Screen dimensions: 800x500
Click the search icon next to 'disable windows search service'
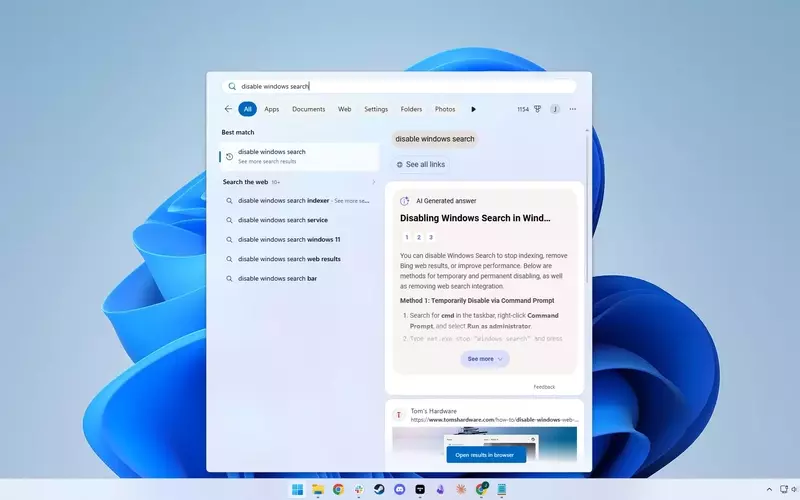[229, 220]
